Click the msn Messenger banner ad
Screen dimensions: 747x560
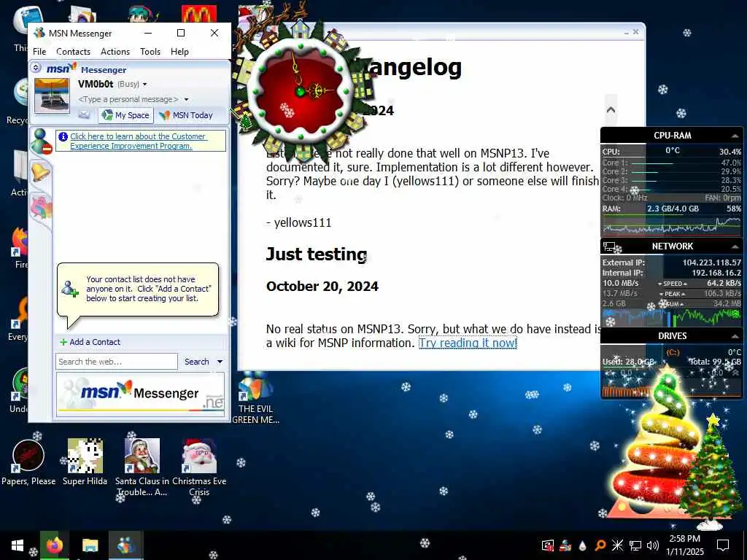point(140,393)
